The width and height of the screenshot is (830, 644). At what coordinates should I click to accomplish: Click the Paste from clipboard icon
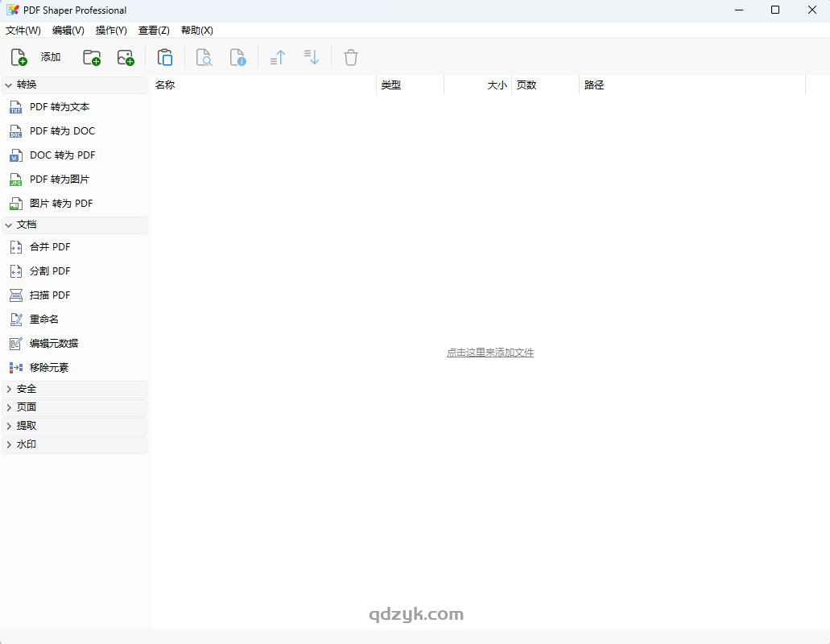click(x=165, y=56)
